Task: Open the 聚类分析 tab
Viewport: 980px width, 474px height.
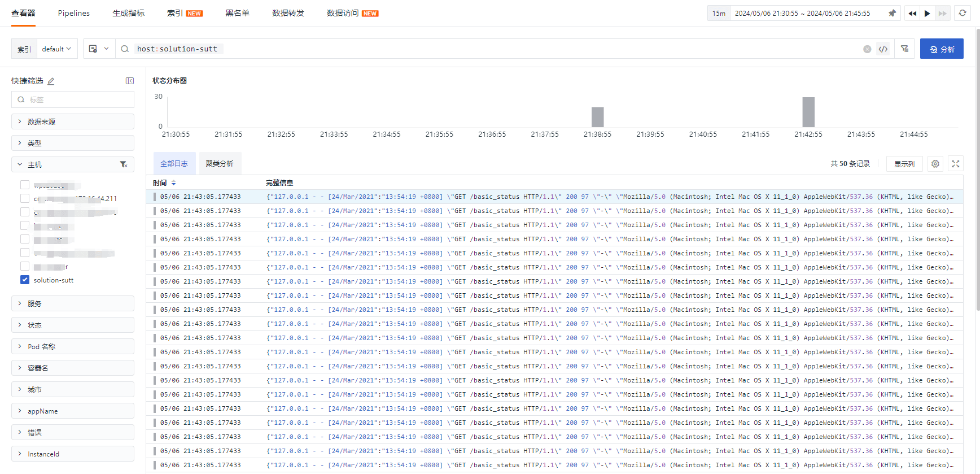Action: pyautogui.click(x=220, y=164)
